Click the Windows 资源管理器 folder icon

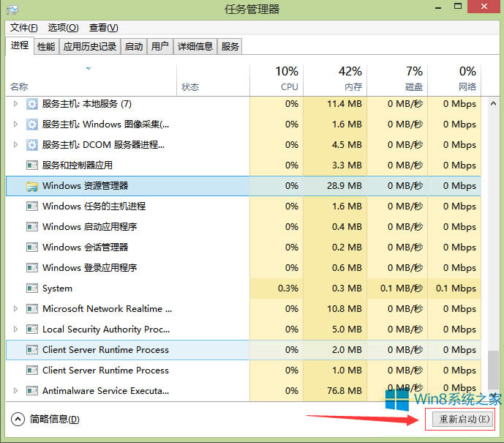pos(31,186)
